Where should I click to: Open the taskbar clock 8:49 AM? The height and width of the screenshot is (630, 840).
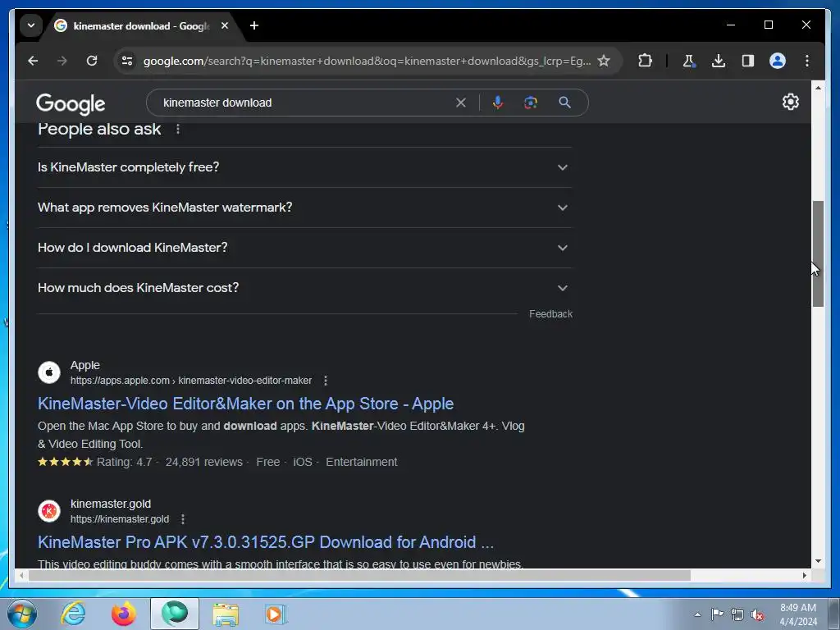tap(798, 614)
